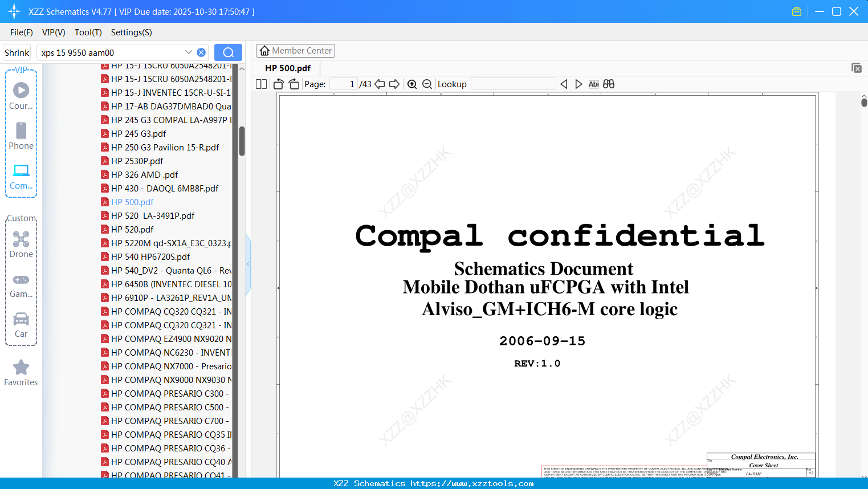Open HP COMPAQ NX7000 - Presario file
The width and height of the screenshot is (868, 489).
point(166,366)
